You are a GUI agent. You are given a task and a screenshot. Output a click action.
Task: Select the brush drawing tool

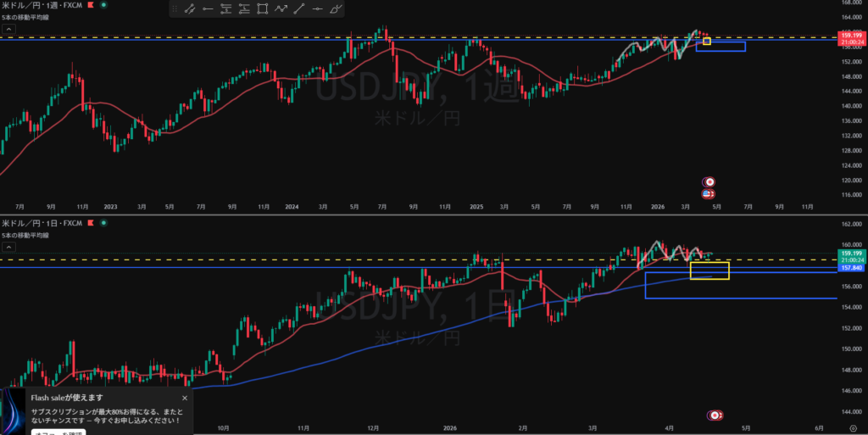(337, 9)
